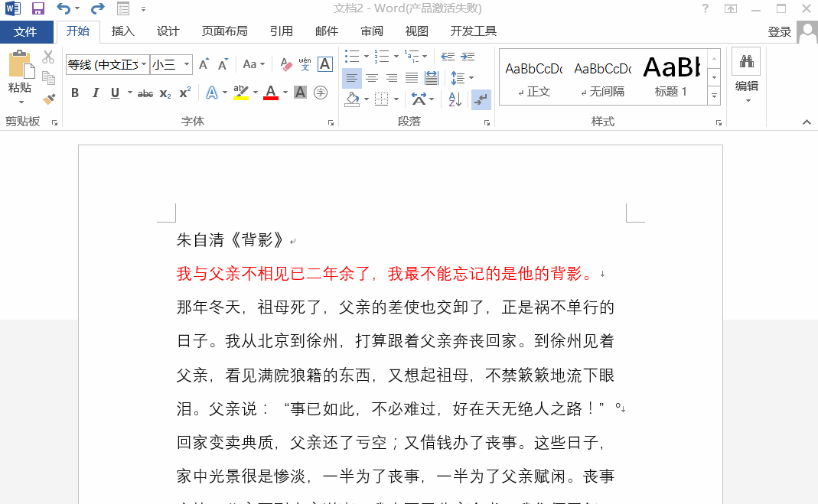The height and width of the screenshot is (504, 818).
Task: Click the Cut scissors icon
Action: (x=48, y=57)
